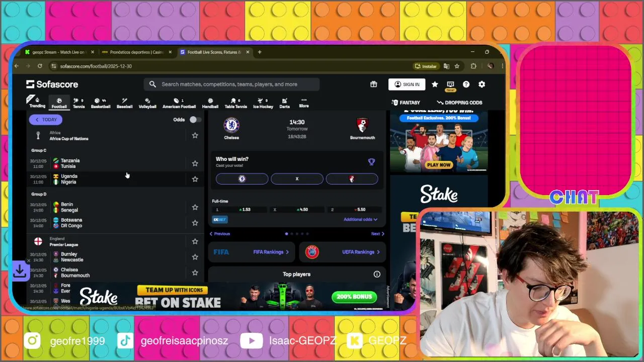Open the gift box icon
Viewport: 644px width, 362px height.
coord(373,84)
